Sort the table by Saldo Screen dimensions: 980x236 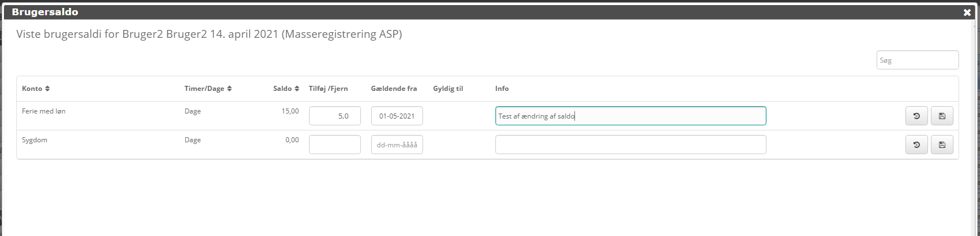286,89
